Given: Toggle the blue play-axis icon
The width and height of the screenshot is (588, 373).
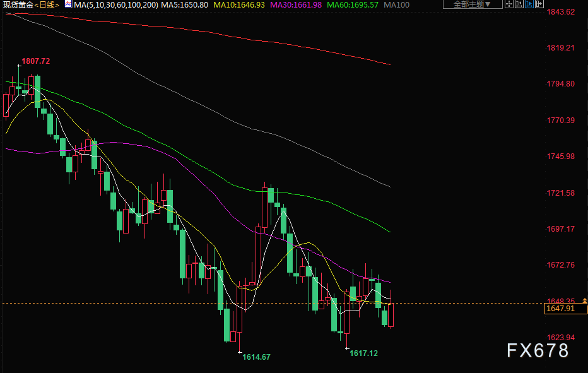Looking at the screenshot, I should coord(529,4).
